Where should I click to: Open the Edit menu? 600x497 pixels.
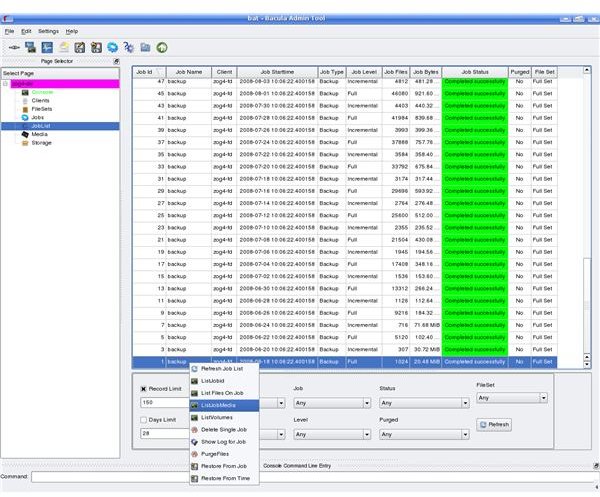pyautogui.click(x=26, y=31)
